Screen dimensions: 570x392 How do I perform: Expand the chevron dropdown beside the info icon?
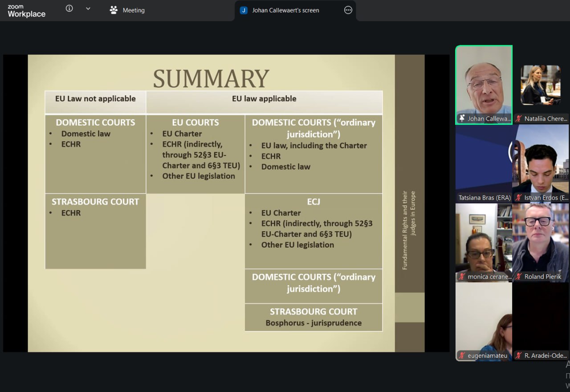[88, 8]
